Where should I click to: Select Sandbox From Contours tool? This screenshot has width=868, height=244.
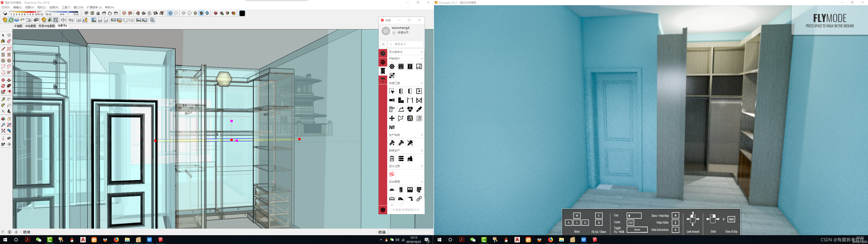point(124,13)
